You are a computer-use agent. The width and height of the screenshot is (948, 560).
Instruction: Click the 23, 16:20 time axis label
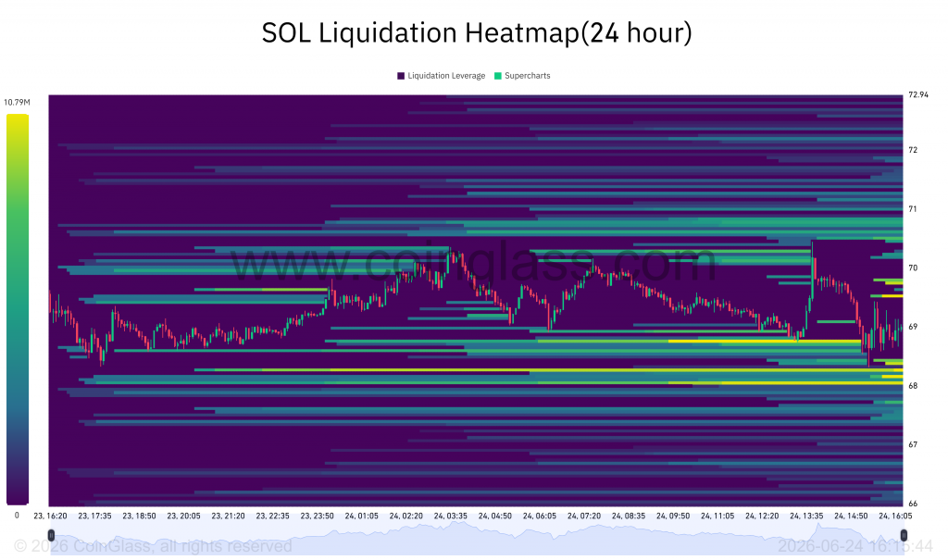point(50,516)
